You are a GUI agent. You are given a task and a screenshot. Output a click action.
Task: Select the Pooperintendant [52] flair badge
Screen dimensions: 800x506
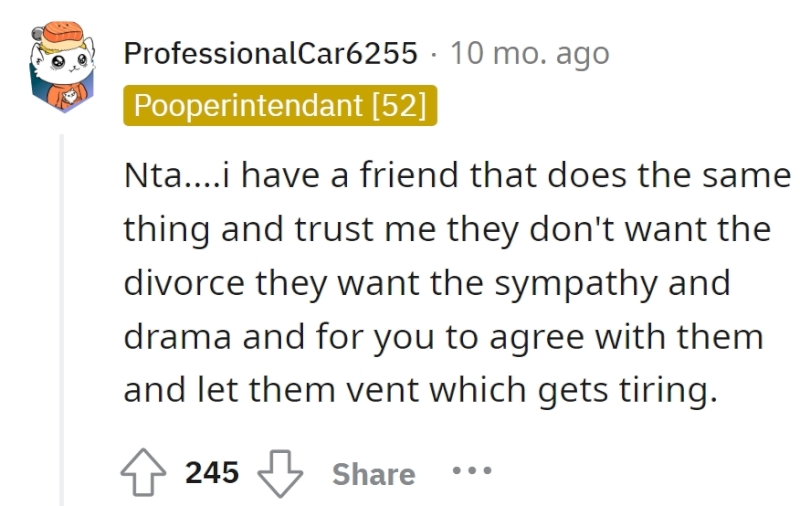click(x=280, y=106)
